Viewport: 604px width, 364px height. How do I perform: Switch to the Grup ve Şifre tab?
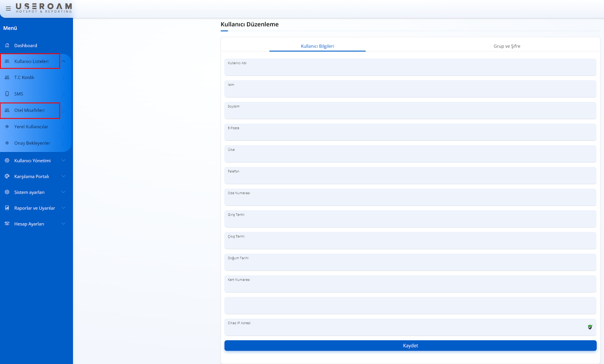pos(507,46)
